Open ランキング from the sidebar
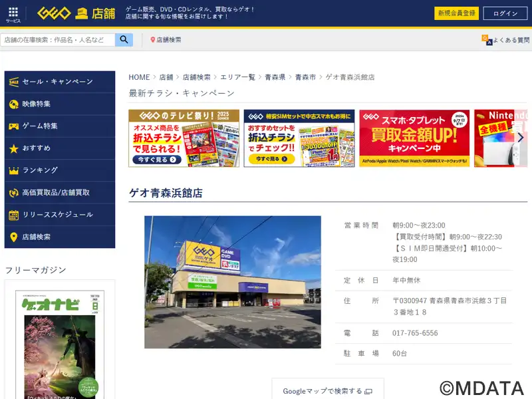The image size is (532, 399). (60, 171)
